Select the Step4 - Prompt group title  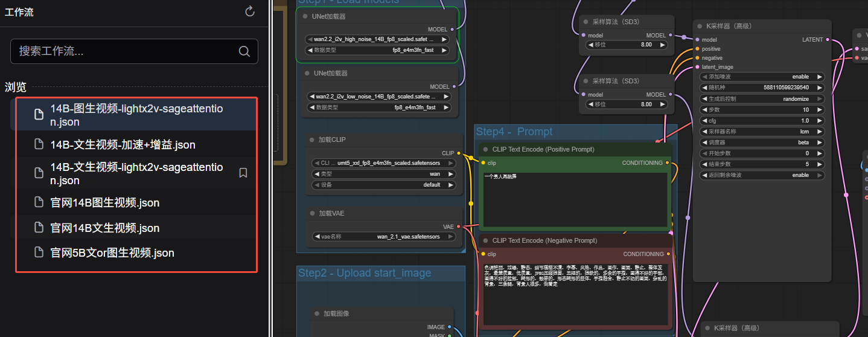514,132
